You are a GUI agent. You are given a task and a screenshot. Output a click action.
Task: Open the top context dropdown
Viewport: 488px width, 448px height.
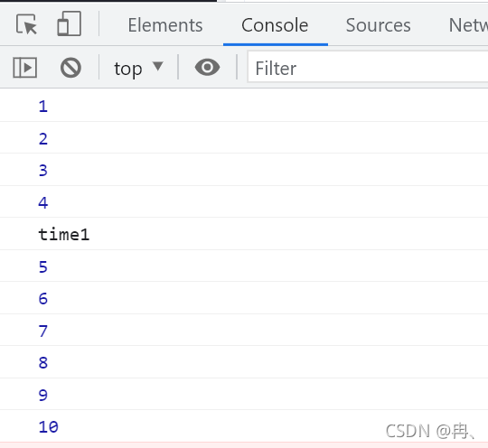click(x=138, y=68)
